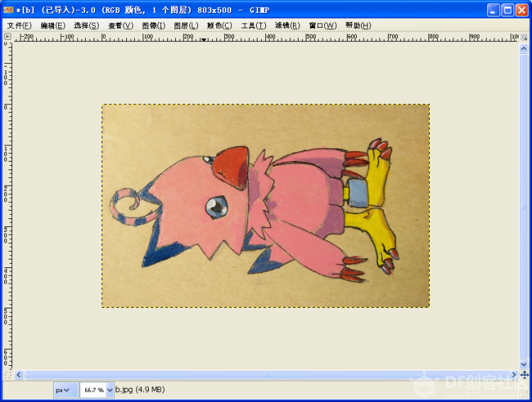Click the horizontal scrollbar left arrow
This screenshot has width=532, height=402.
(x=18, y=375)
